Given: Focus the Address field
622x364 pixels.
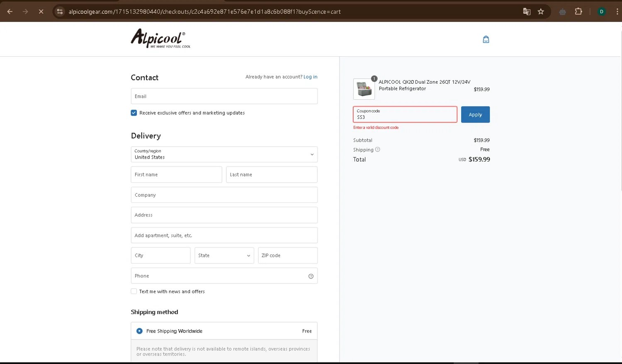Looking at the screenshot, I should click(x=224, y=215).
